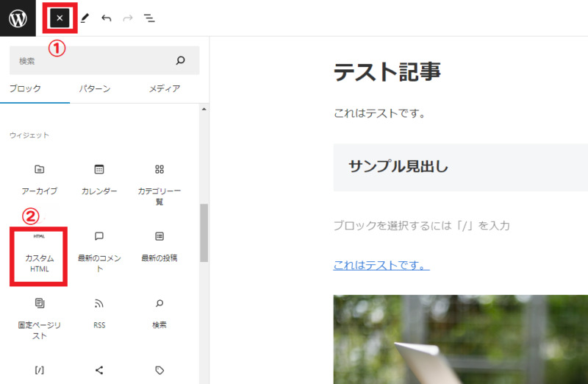588x384 pixels.
Task: Insert the アーカイブ block
Action: pos(40,179)
